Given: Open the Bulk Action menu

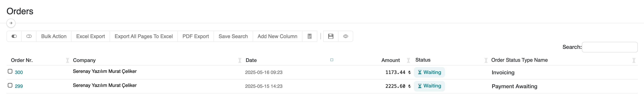Looking at the screenshot, I should 54,36.
